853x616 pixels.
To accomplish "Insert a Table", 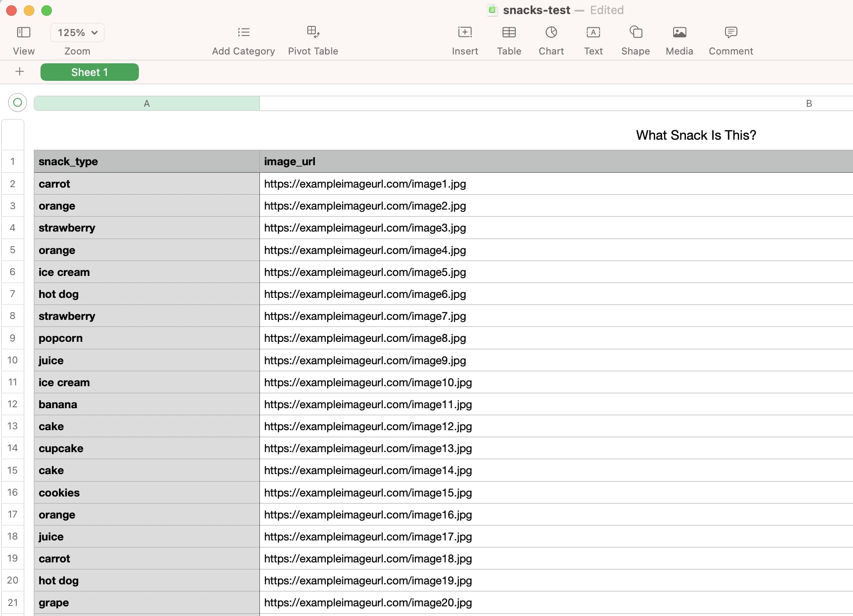I will [509, 32].
